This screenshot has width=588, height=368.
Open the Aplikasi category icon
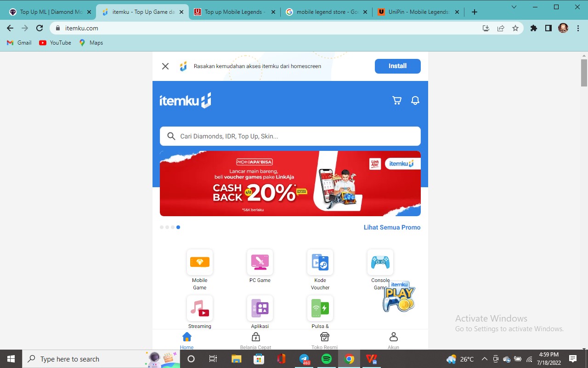[260, 308]
